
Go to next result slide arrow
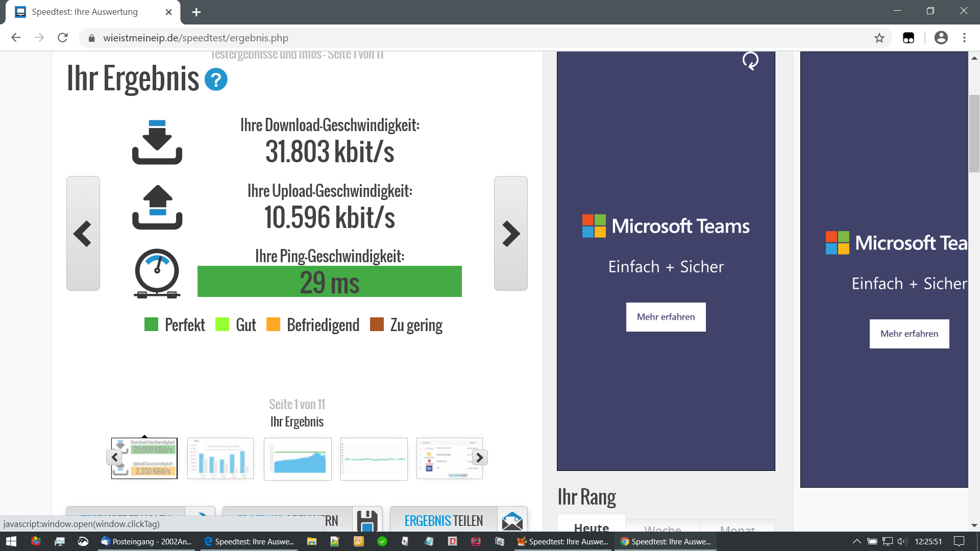tap(510, 234)
